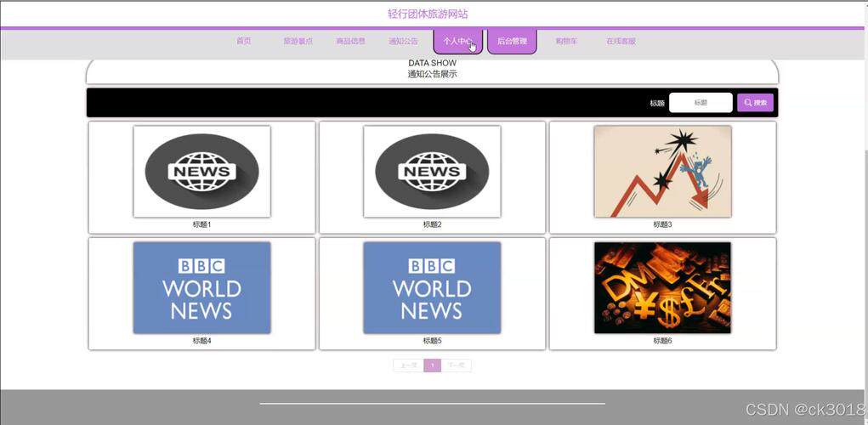Screen dimensions: 868x425
Task: Click the magnifier icon on the search button
Action: click(x=748, y=103)
